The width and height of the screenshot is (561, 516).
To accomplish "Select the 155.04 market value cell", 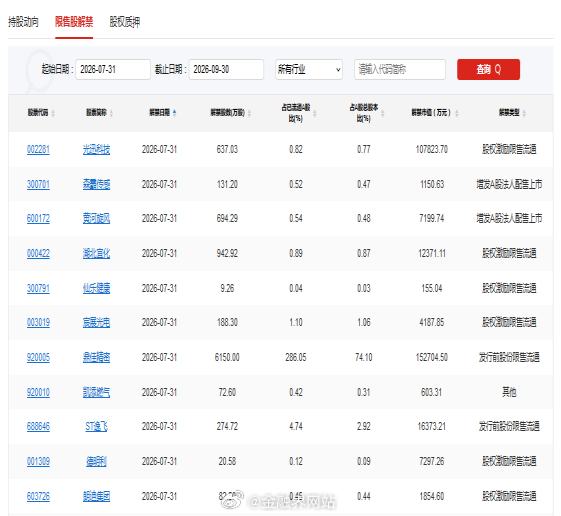I will (x=431, y=288).
